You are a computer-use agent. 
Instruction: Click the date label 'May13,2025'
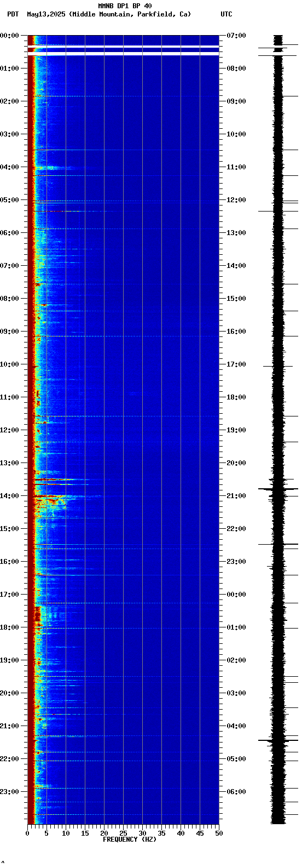tap(47, 14)
